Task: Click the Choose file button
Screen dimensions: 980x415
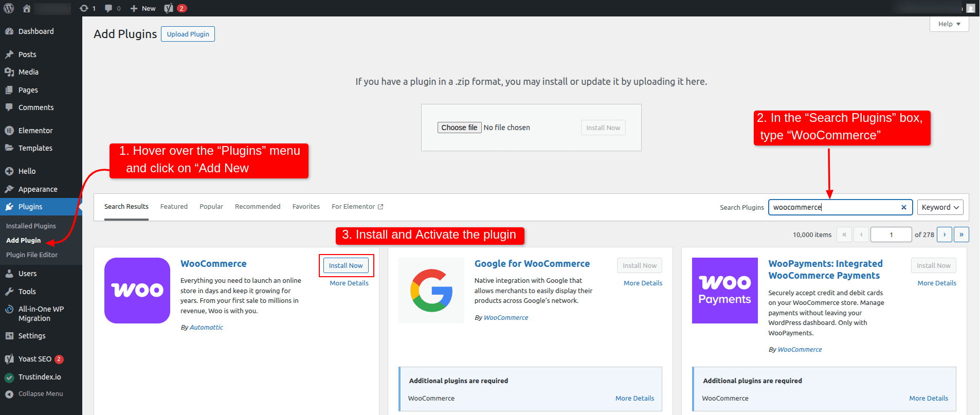Action: [460, 128]
